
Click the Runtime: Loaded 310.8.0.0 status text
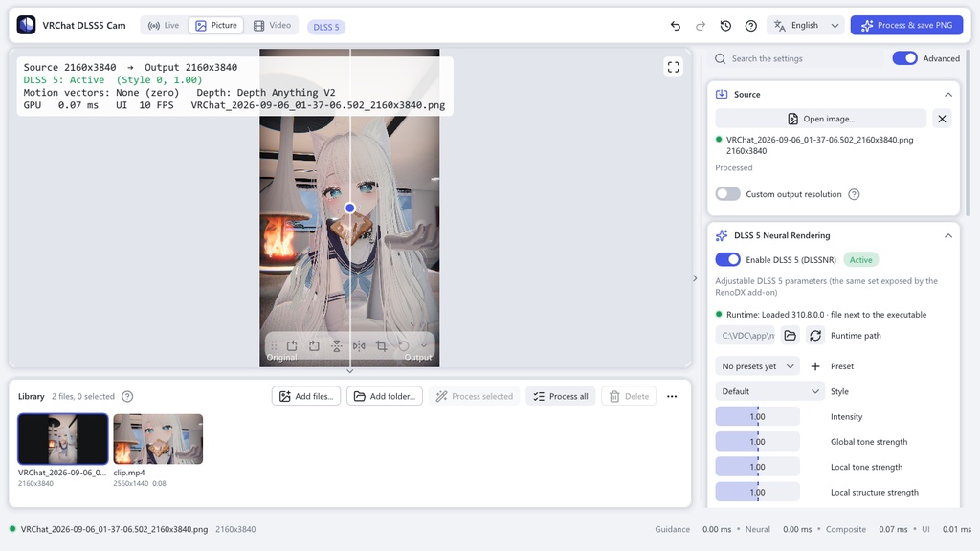826,314
